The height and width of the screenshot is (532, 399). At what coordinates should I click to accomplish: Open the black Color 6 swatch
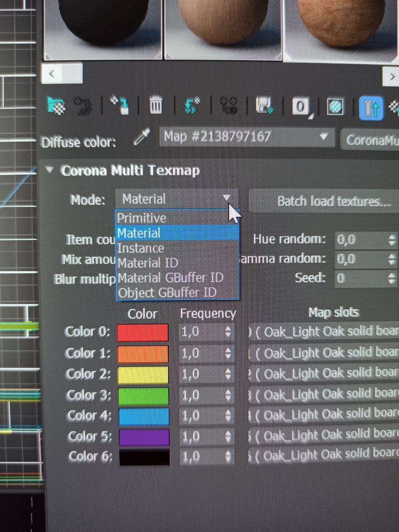[144, 457]
